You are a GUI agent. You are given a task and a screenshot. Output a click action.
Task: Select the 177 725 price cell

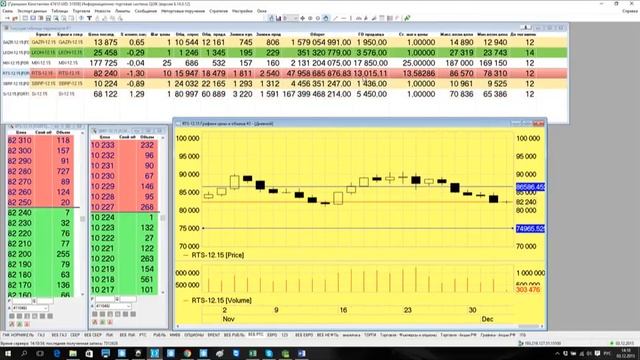click(x=103, y=63)
